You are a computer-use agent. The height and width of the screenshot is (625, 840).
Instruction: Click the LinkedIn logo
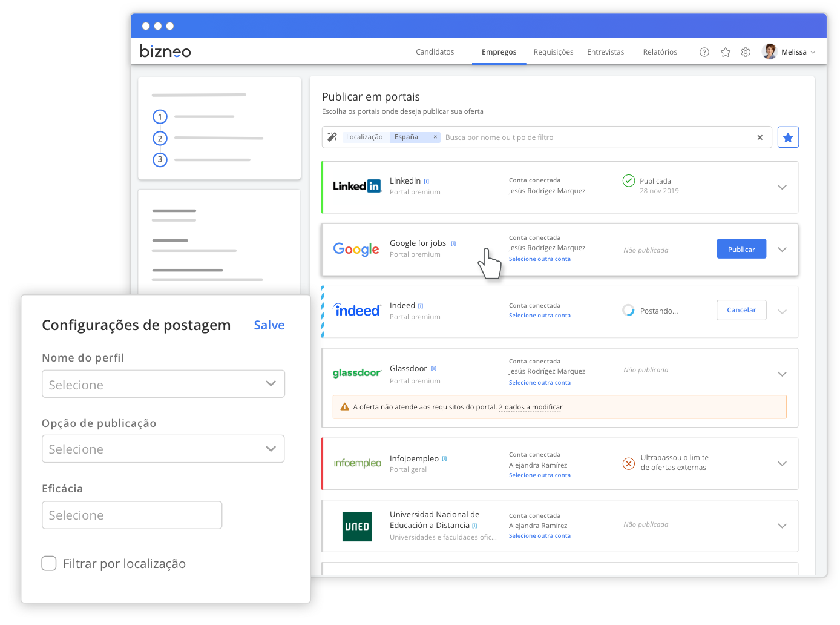click(357, 186)
